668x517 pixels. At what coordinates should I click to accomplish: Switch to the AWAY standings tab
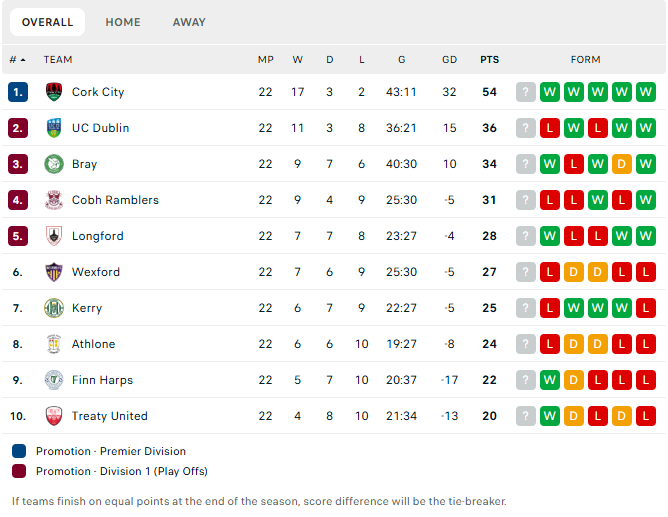(x=189, y=22)
